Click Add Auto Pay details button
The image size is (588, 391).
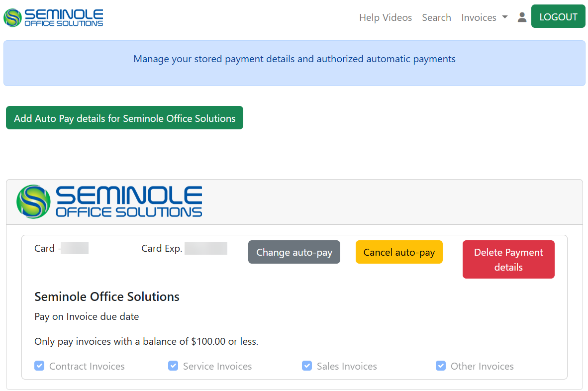pyautogui.click(x=124, y=118)
